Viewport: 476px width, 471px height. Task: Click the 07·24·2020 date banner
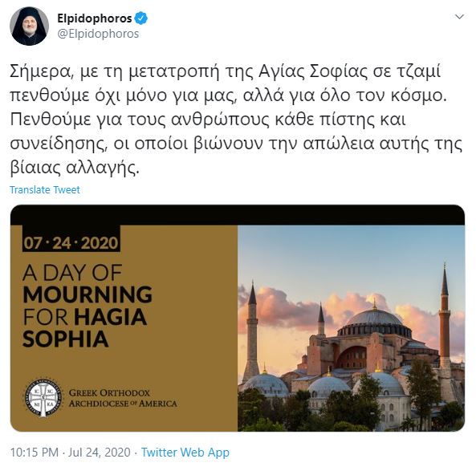pyautogui.click(x=71, y=243)
